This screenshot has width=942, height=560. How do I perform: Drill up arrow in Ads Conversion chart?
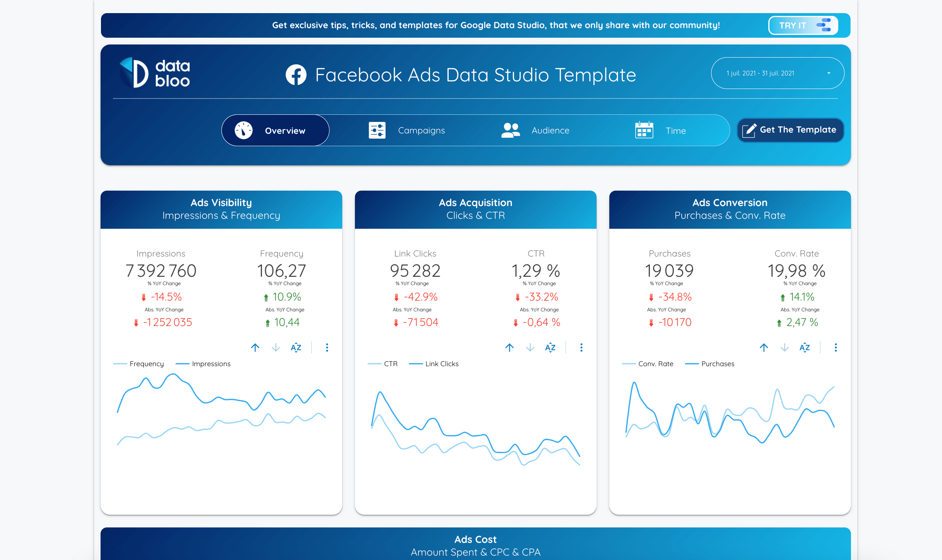(x=764, y=348)
